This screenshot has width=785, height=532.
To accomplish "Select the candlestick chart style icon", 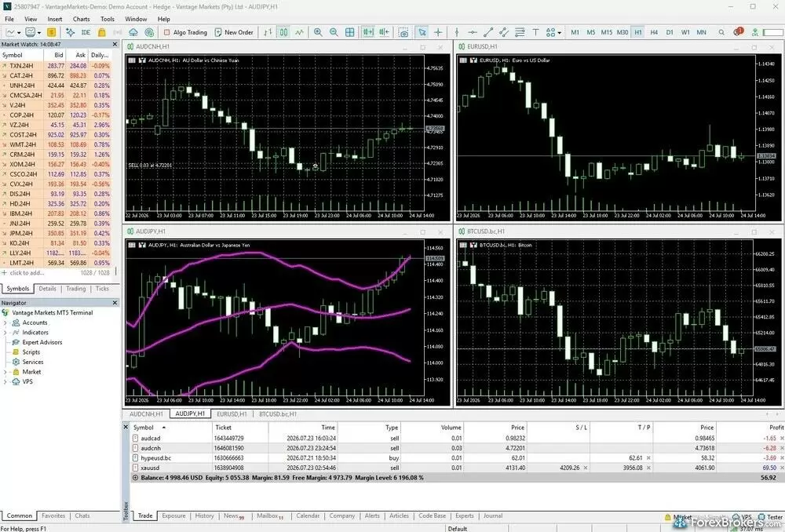I will click(284, 32).
